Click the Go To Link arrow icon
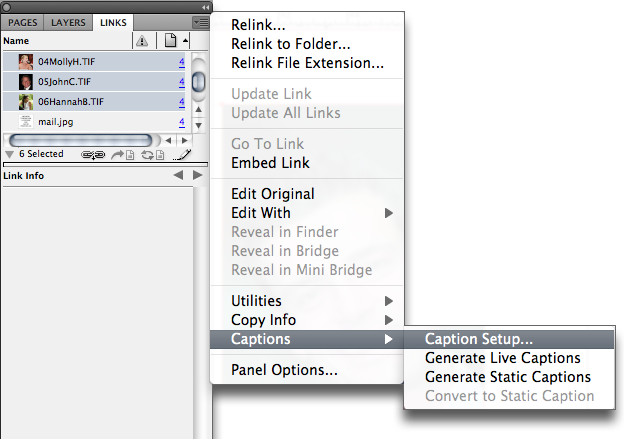639x439 pixels. pyautogui.click(x=123, y=154)
